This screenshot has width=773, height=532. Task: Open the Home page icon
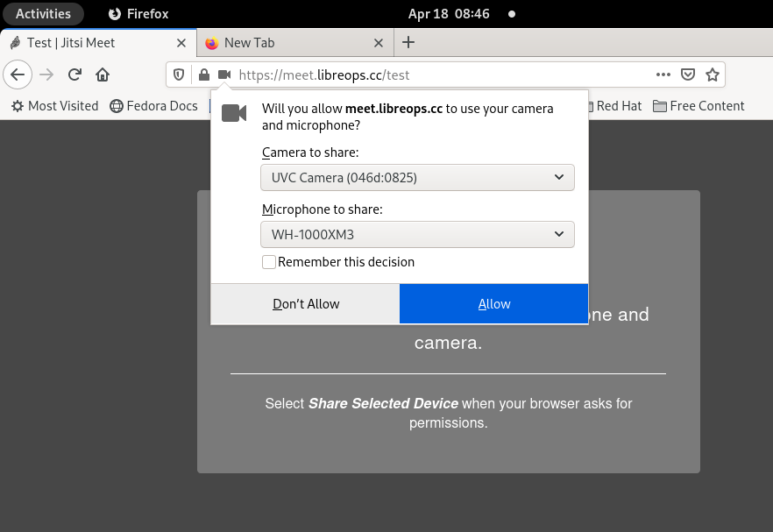[103, 74]
